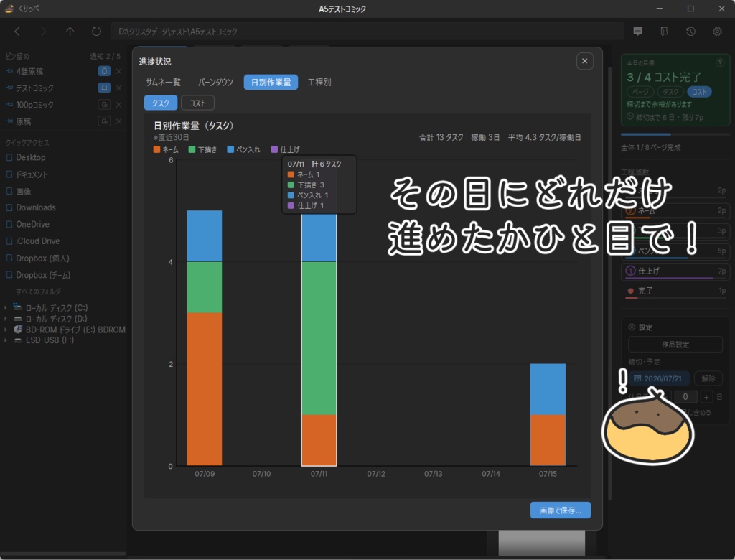Close the 進捗状況 dialog
This screenshot has width=735, height=560.
[584, 61]
